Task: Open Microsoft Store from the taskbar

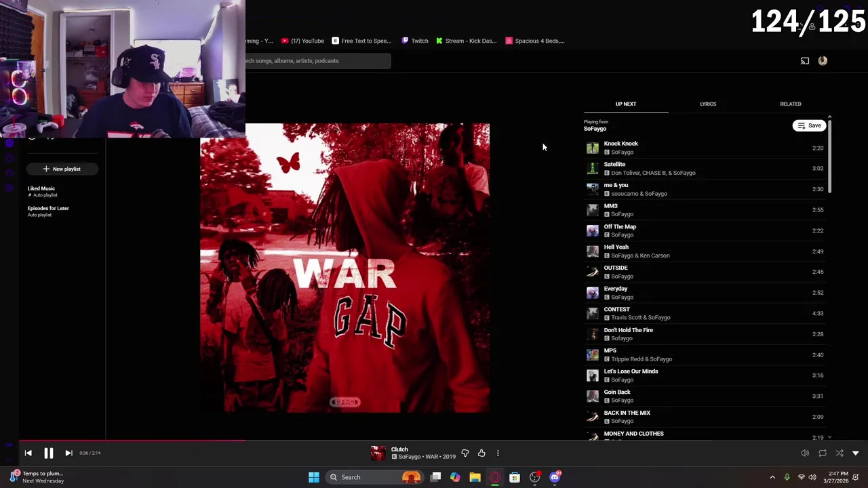Action: point(515,477)
